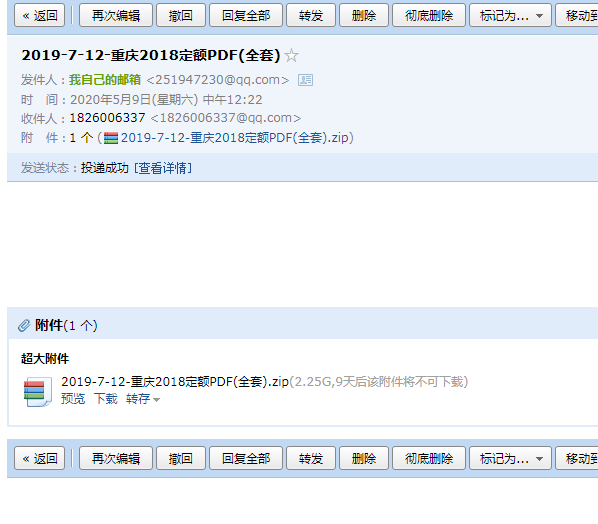Viewport: 598px width, 524px height.
Task: Click bottom 删除 button
Action: click(364, 458)
